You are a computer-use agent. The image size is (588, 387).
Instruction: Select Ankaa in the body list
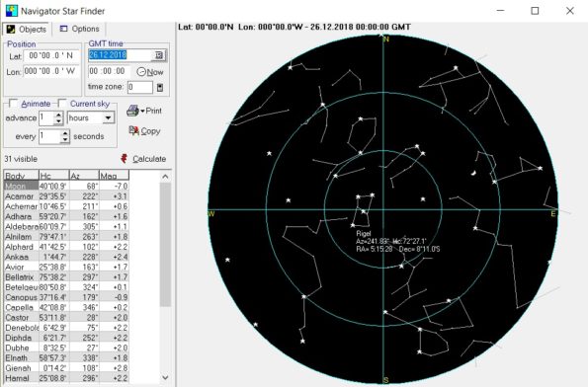click(66, 257)
